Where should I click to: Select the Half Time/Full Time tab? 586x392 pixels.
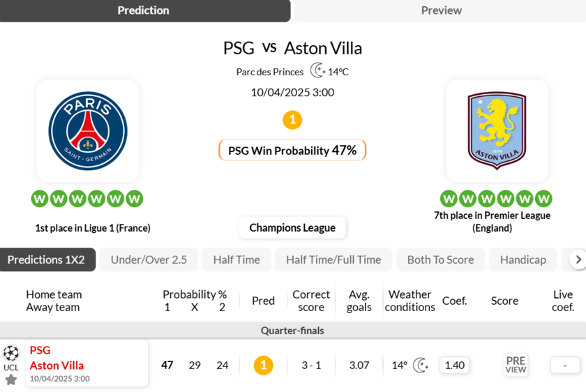[x=333, y=259]
